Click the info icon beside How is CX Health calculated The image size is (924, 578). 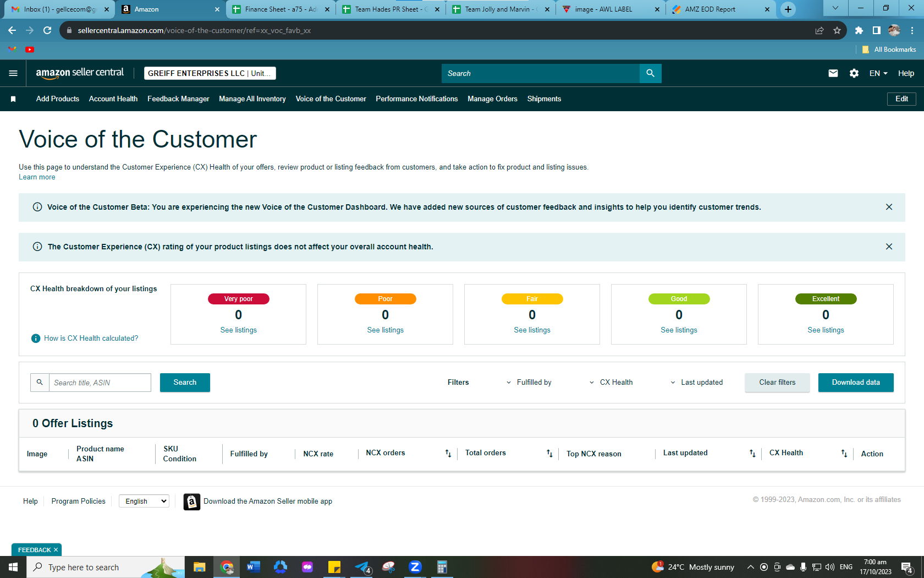pos(36,339)
